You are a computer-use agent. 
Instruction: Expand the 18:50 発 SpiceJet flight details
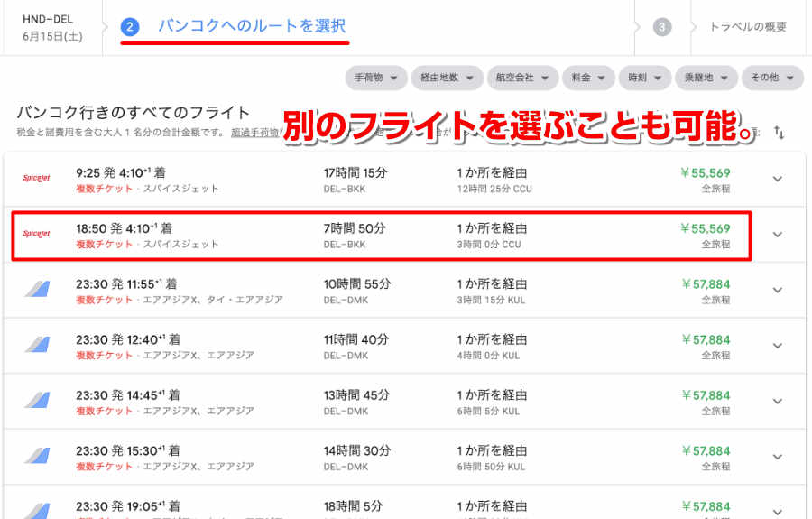coord(778,235)
